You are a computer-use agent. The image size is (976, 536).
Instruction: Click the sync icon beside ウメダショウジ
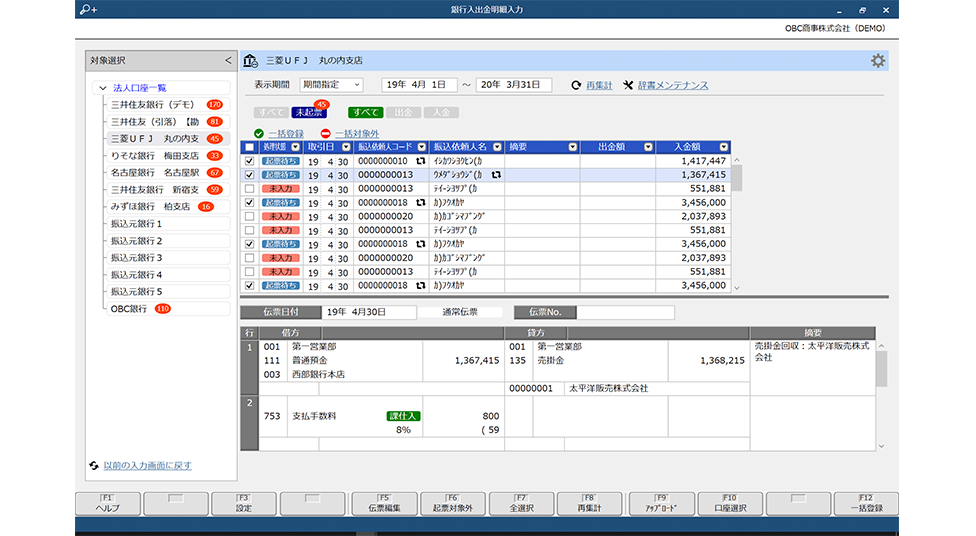click(x=496, y=175)
